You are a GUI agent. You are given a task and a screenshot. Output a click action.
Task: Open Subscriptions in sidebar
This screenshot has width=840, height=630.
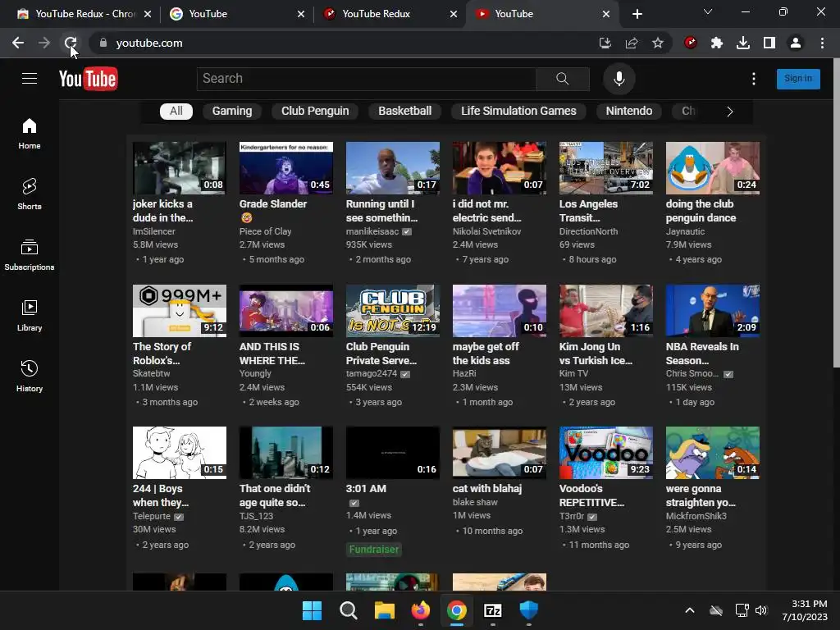[30, 254]
